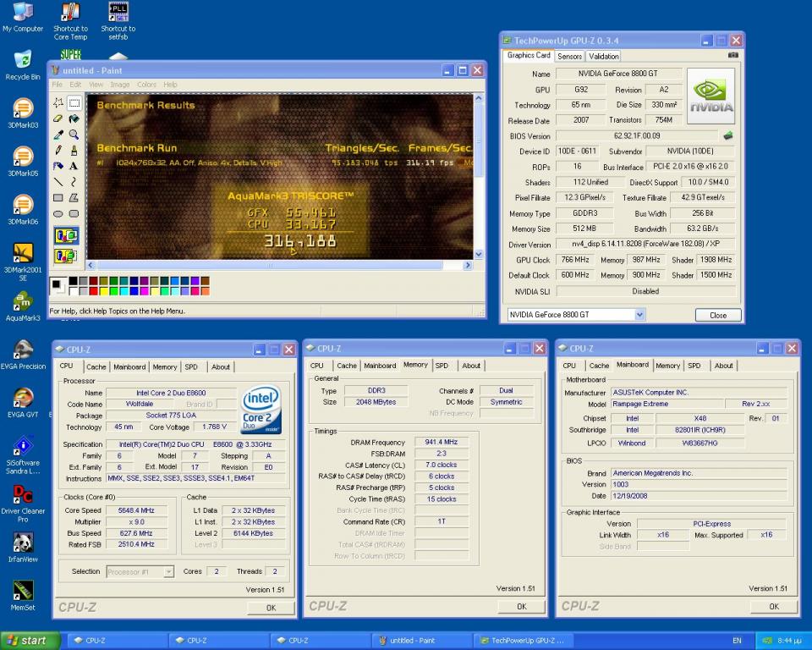Viewport: 812px width, 650px height.
Task: Click OK in the CPU-Z Memory window
Action: tap(522, 607)
